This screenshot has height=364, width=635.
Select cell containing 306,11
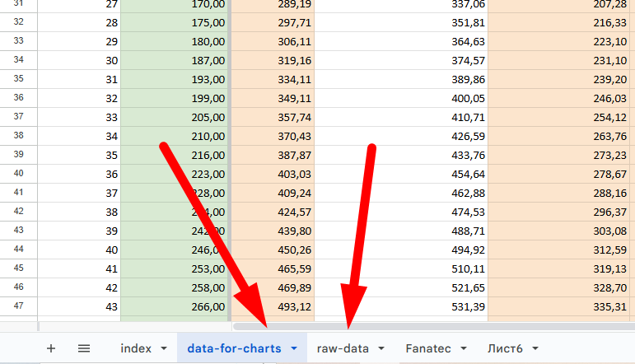[273, 41]
